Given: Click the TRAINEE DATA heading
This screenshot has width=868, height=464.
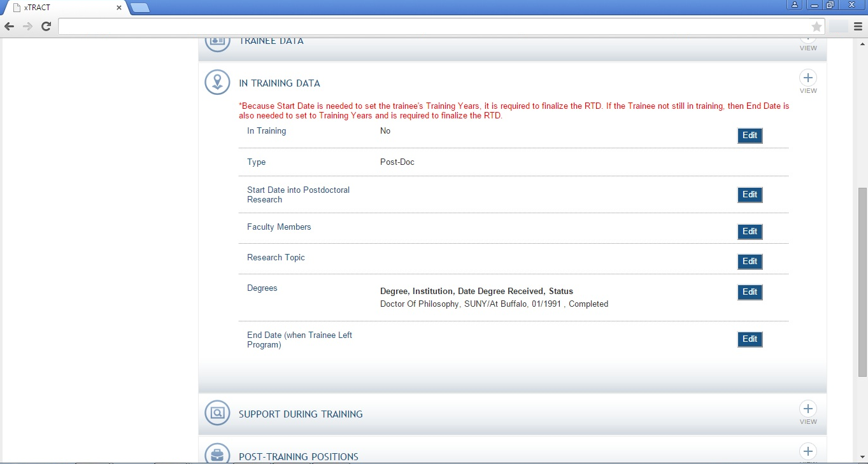Looking at the screenshot, I should click(271, 41).
